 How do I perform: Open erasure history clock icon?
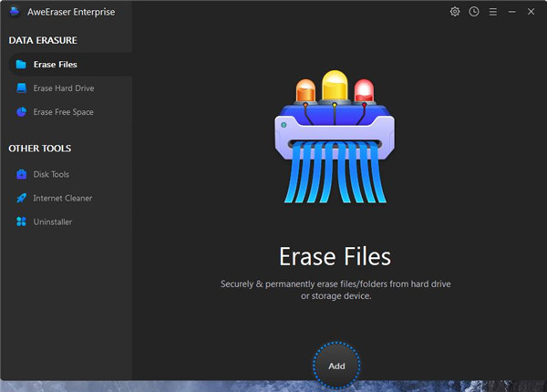pyautogui.click(x=473, y=12)
